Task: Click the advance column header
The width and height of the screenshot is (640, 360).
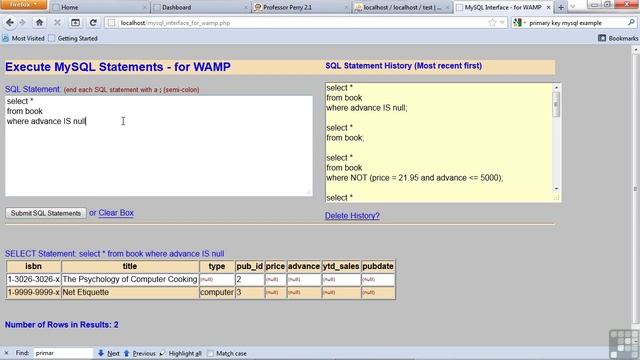Action: [304, 266]
